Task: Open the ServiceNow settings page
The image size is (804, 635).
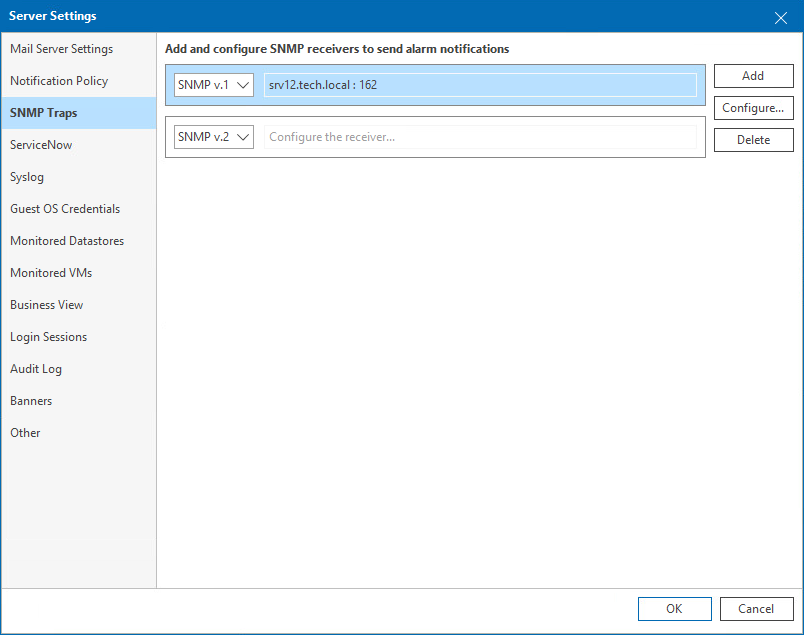Action: pos(40,144)
